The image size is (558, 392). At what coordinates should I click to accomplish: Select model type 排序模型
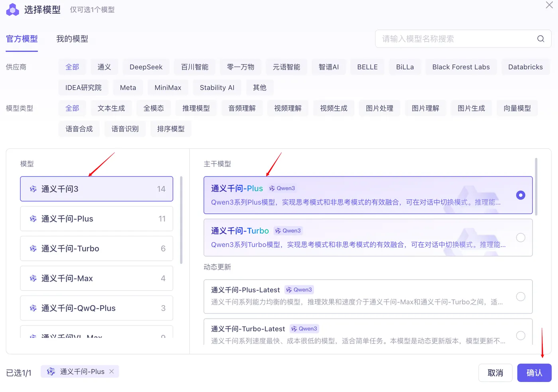(171, 129)
